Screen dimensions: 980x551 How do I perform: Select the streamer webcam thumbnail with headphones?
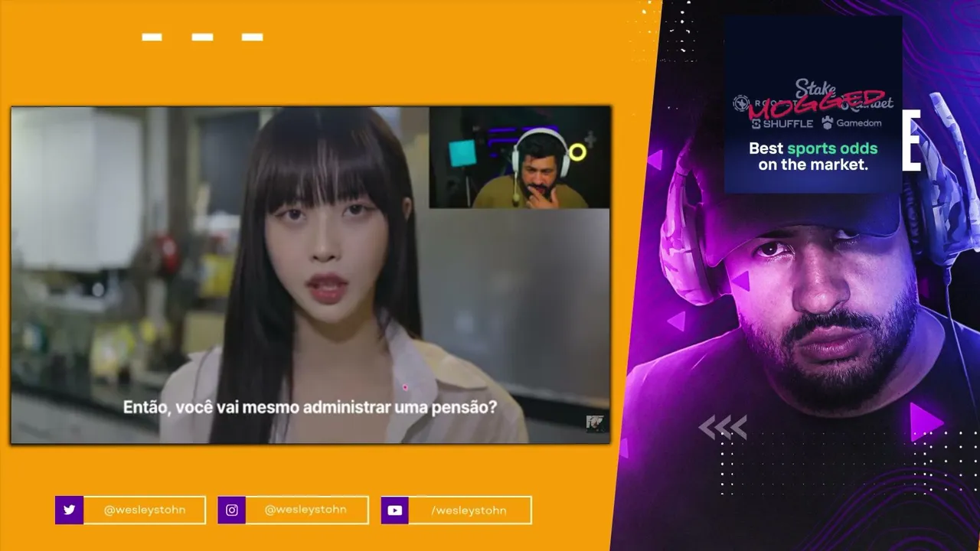(x=520, y=158)
